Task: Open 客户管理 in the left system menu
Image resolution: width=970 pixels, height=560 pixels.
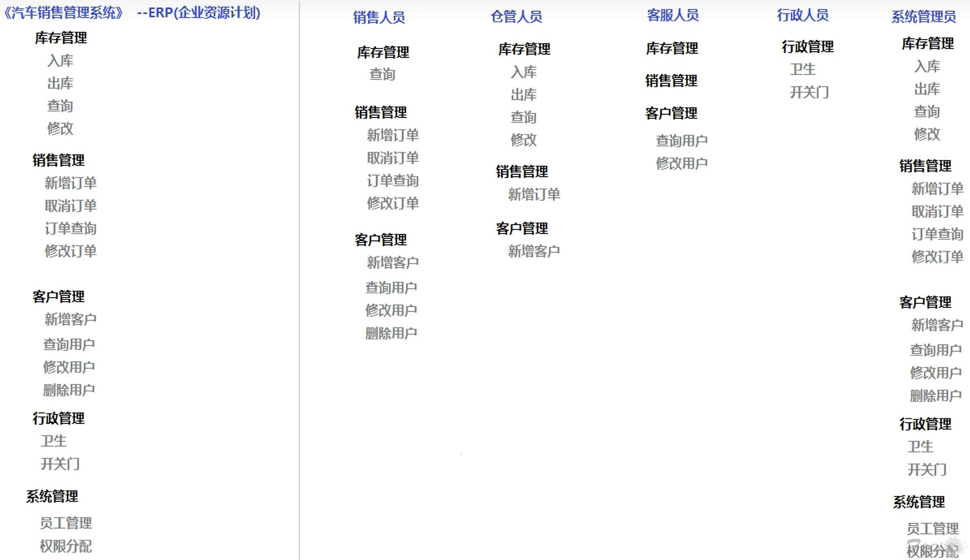Action: pyautogui.click(x=58, y=297)
